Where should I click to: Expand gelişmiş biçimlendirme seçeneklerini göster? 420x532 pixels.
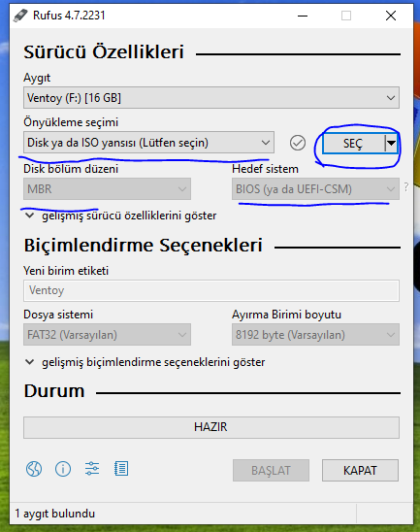(145, 362)
